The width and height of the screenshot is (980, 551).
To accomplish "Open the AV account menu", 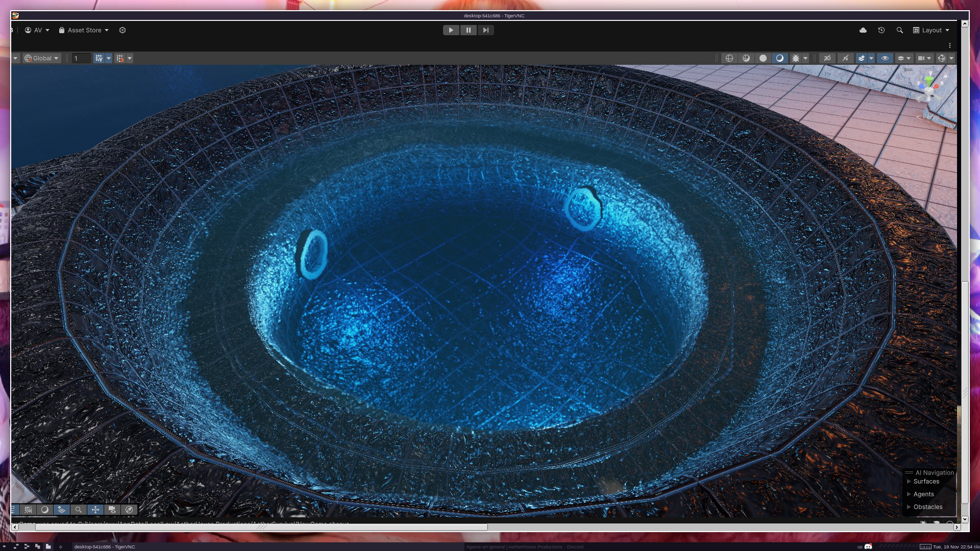I will (37, 30).
